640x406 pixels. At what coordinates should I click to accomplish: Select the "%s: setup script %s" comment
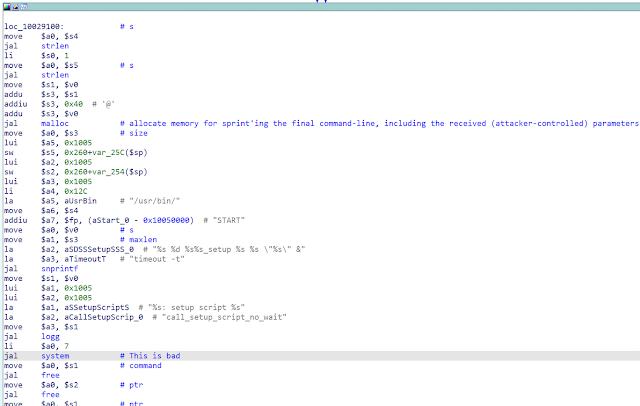coord(192,307)
